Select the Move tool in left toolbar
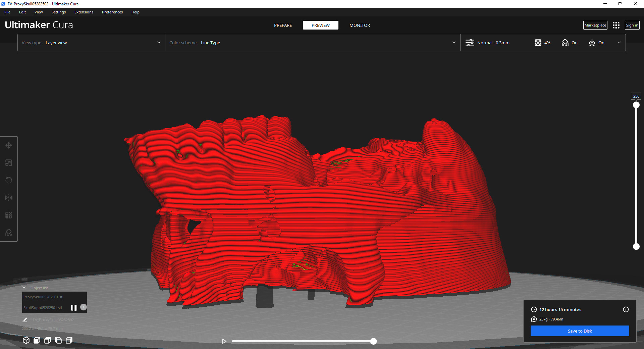Screen dimensions: 644x349 tap(9, 145)
